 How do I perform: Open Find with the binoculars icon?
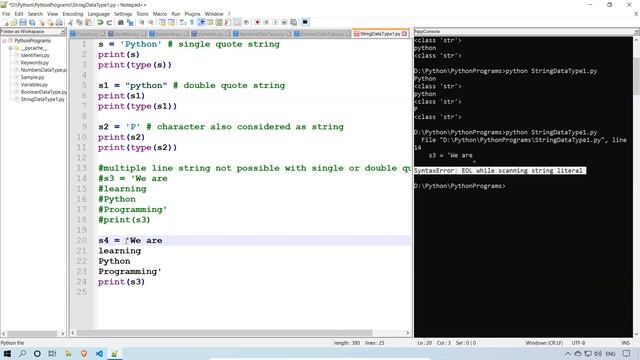(x=121, y=22)
